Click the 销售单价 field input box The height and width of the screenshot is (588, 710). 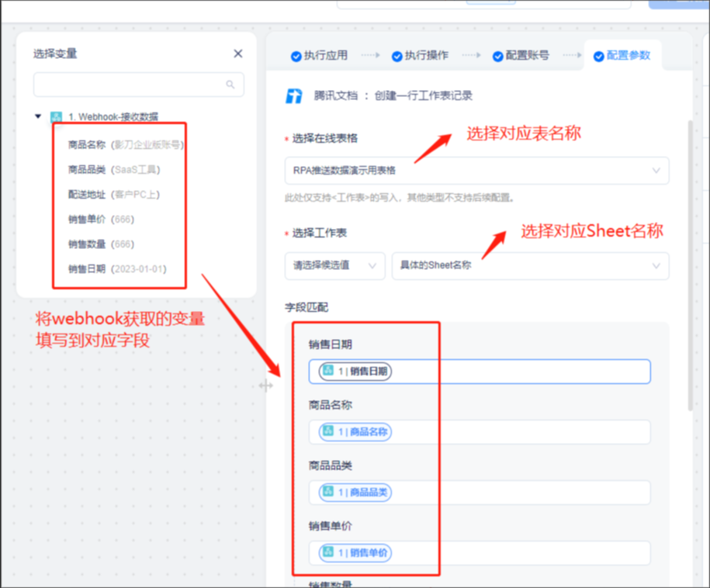[480, 552]
